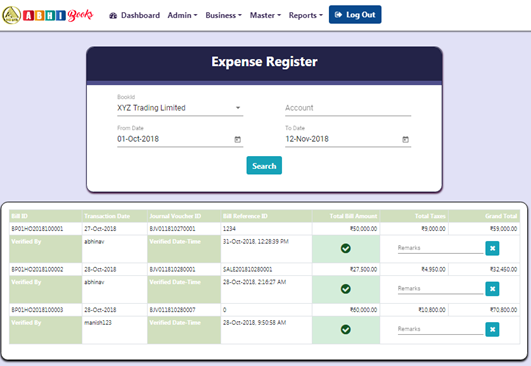Viewport: 531px width, 366px height.
Task: Click the X button for bill BP01HO2018100001
Action: (492, 249)
